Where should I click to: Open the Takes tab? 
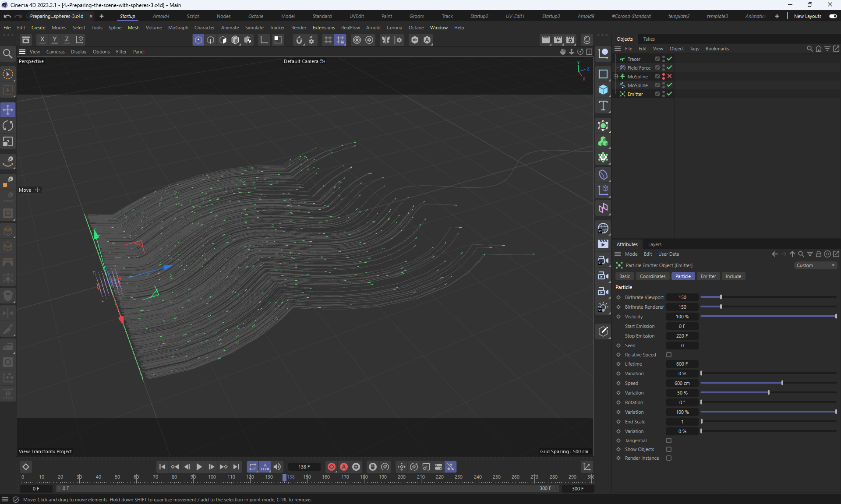pyautogui.click(x=649, y=39)
